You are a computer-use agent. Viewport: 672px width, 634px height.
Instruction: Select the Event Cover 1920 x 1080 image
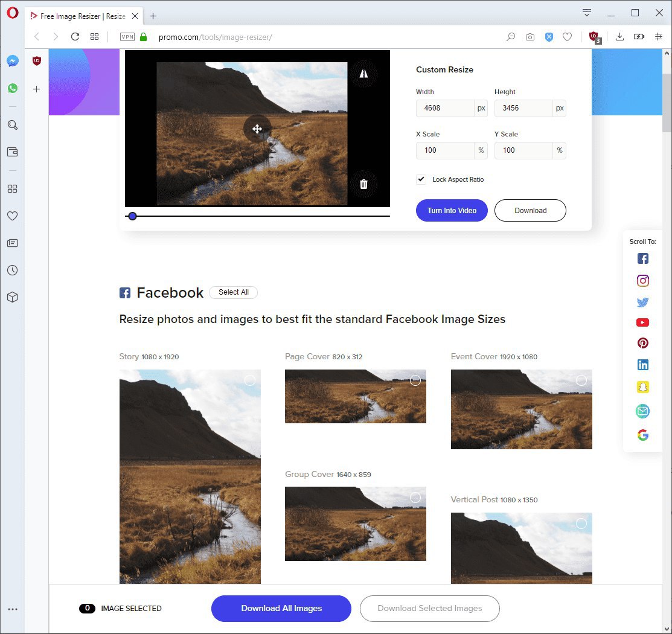(581, 380)
